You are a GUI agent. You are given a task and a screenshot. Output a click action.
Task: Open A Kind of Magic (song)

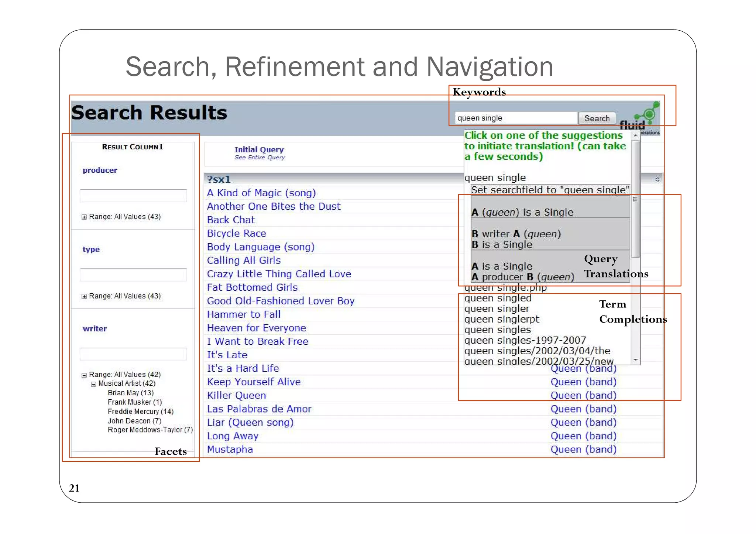point(261,193)
